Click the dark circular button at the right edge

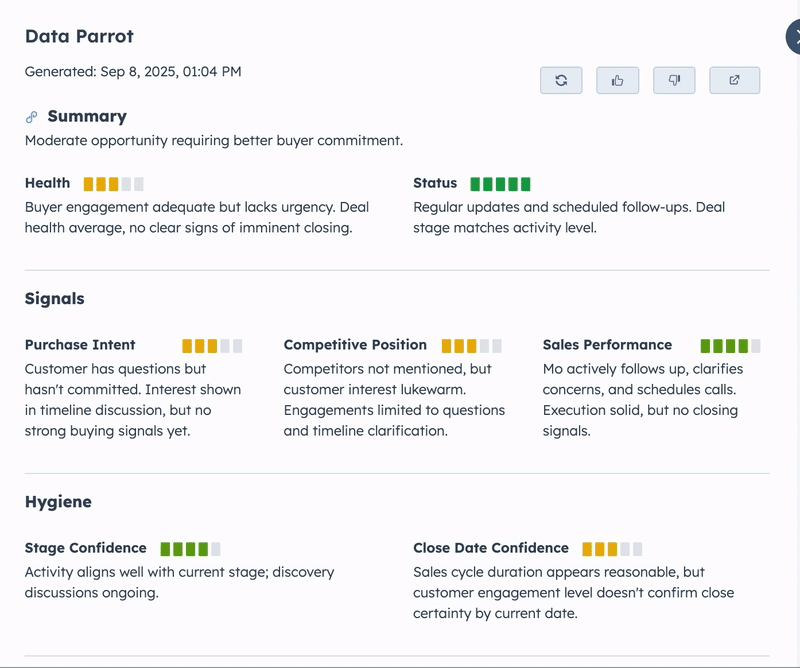794,36
